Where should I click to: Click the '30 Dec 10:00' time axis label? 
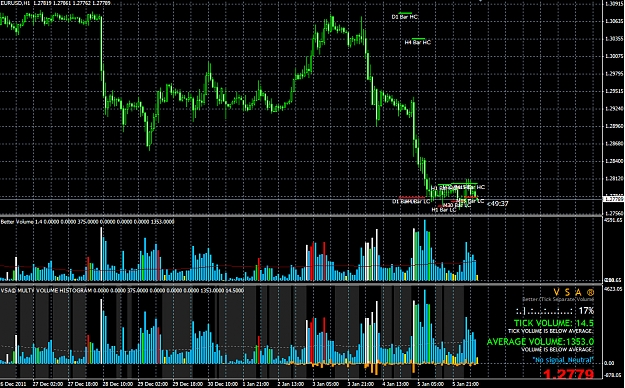pos(222,384)
